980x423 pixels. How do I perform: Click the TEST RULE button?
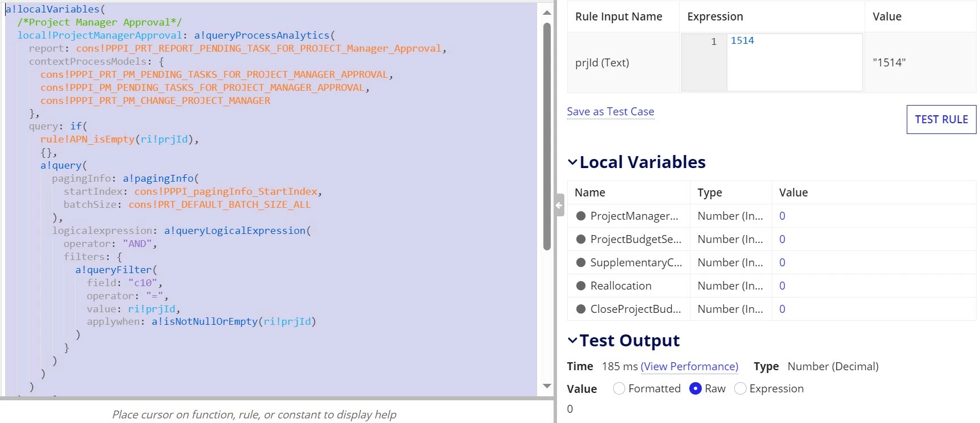point(941,119)
